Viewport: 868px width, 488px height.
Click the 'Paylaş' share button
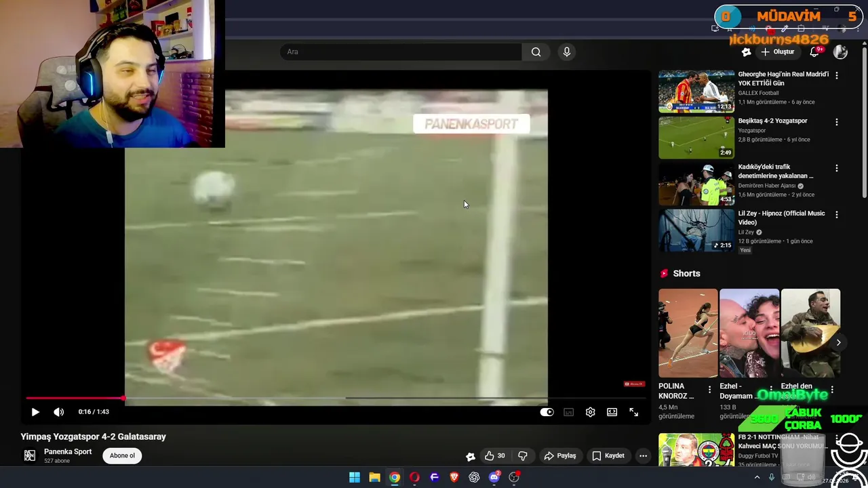(560, 456)
